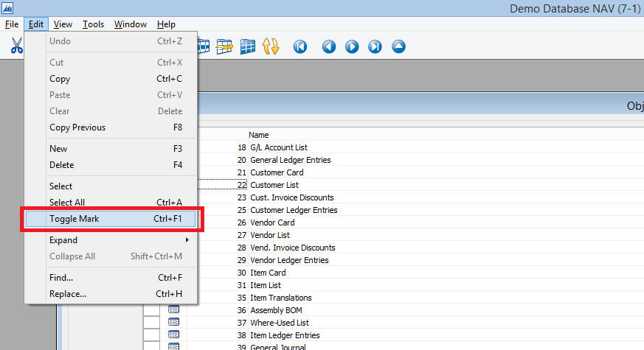Select the object icon for Assembly BOM
Screen dimensions: 644x350
[x=174, y=310]
